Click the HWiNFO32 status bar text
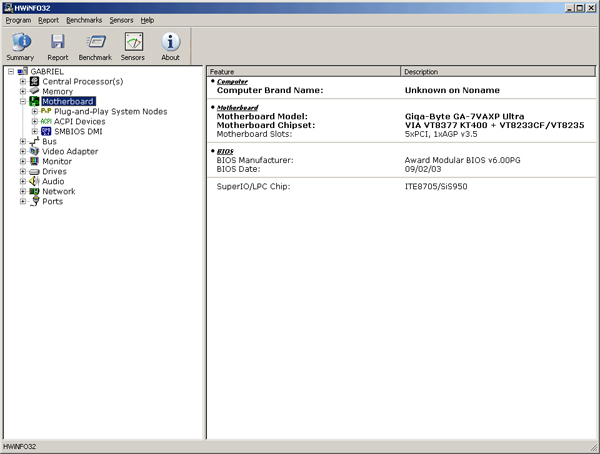 20,447
